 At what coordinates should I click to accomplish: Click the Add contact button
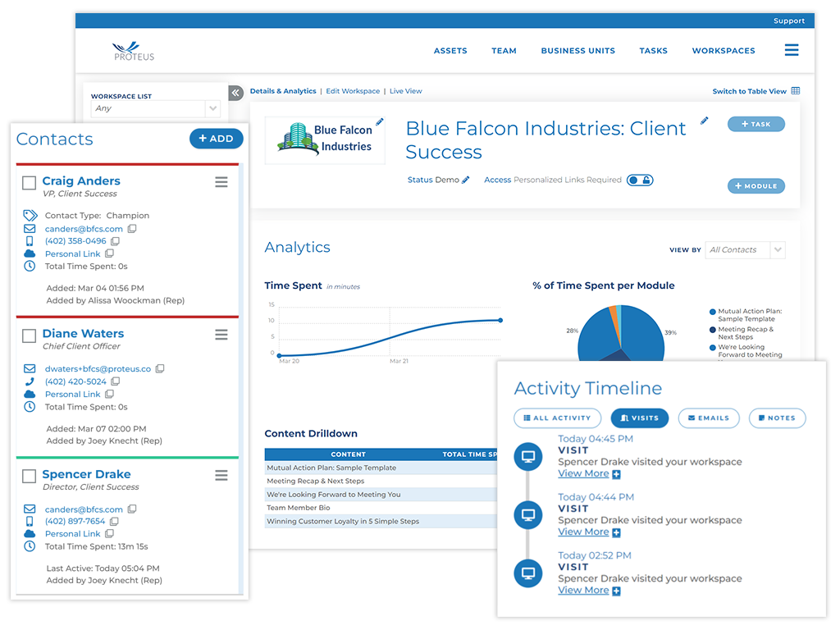[216, 139]
